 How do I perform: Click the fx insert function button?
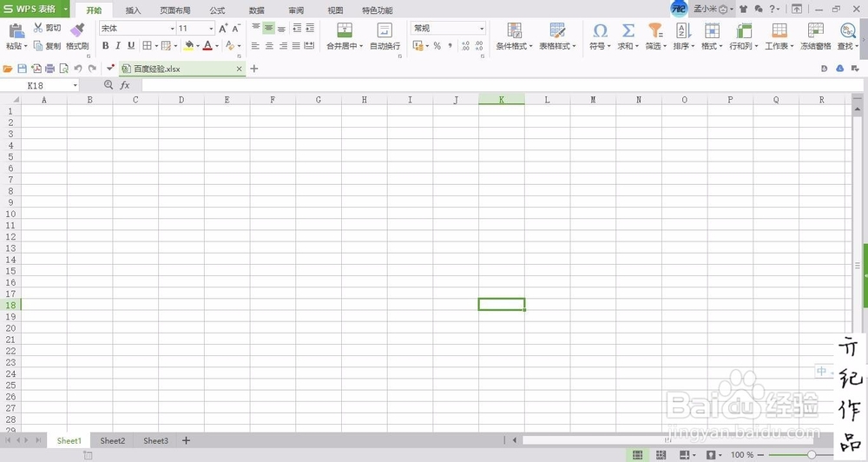tap(125, 85)
